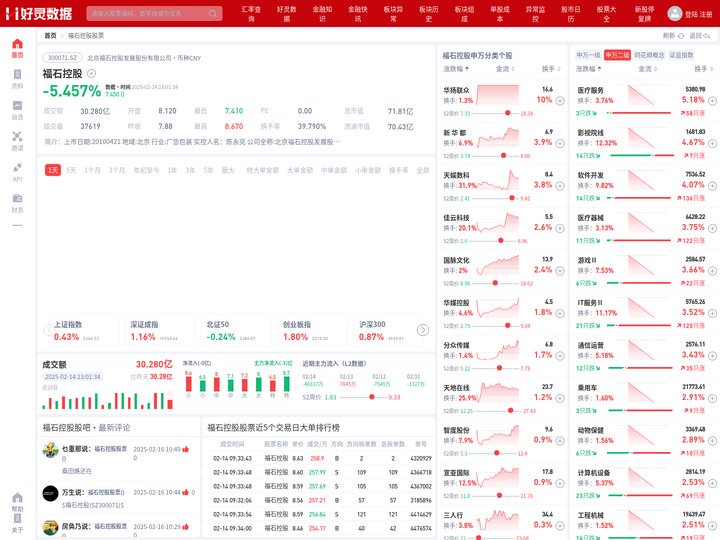Open 新股停复牌 in top navigation

coord(645,14)
